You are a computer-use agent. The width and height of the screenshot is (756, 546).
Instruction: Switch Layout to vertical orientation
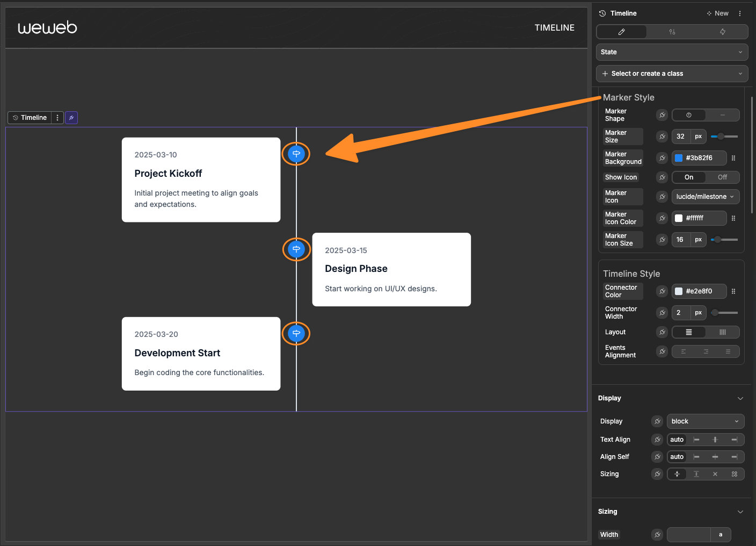point(722,332)
